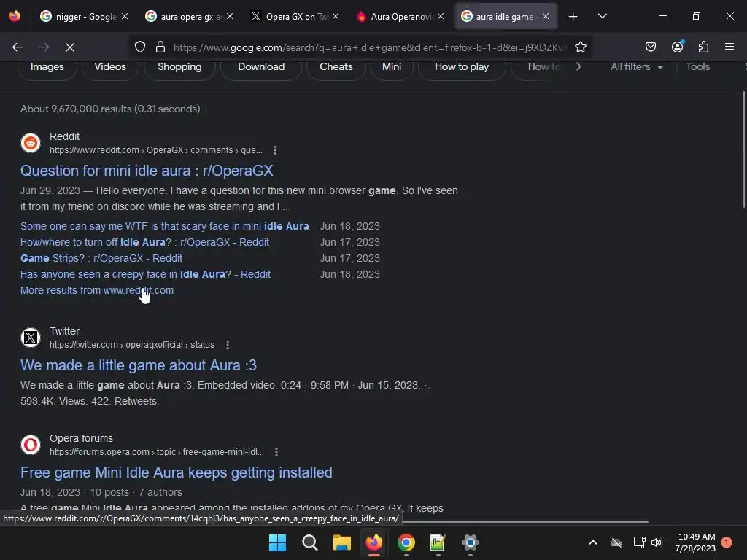
Task: Switch to the 'aura opera gx' tab
Action: point(188,17)
